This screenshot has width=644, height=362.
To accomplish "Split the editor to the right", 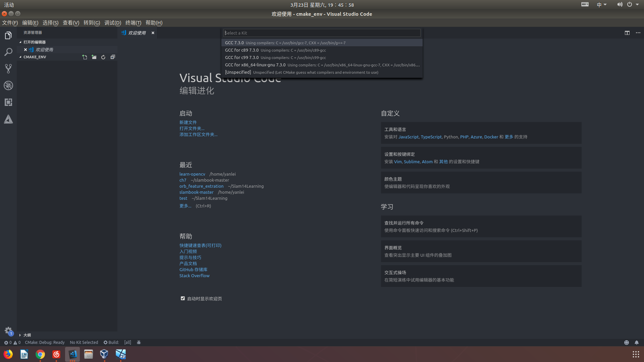I will [627, 33].
